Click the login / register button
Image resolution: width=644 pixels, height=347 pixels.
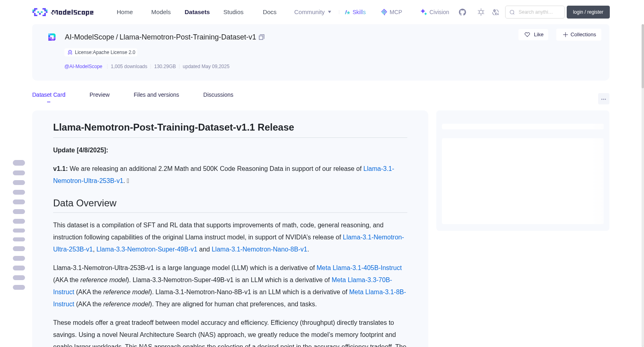(x=588, y=12)
